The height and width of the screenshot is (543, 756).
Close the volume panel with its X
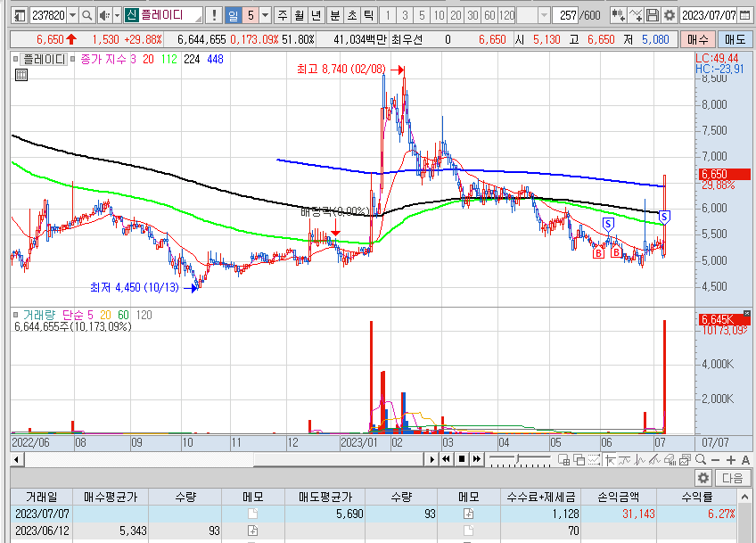click(x=747, y=314)
